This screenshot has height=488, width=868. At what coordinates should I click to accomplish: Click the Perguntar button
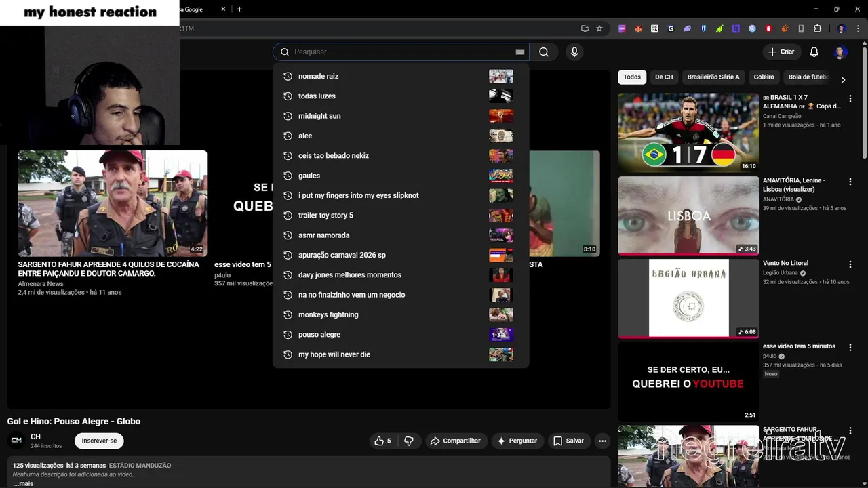[517, 441]
